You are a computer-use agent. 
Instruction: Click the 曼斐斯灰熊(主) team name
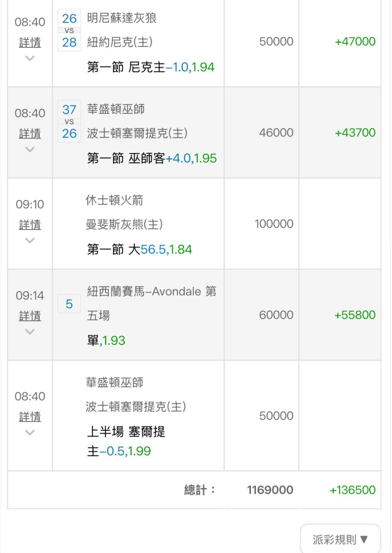pos(124,225)
